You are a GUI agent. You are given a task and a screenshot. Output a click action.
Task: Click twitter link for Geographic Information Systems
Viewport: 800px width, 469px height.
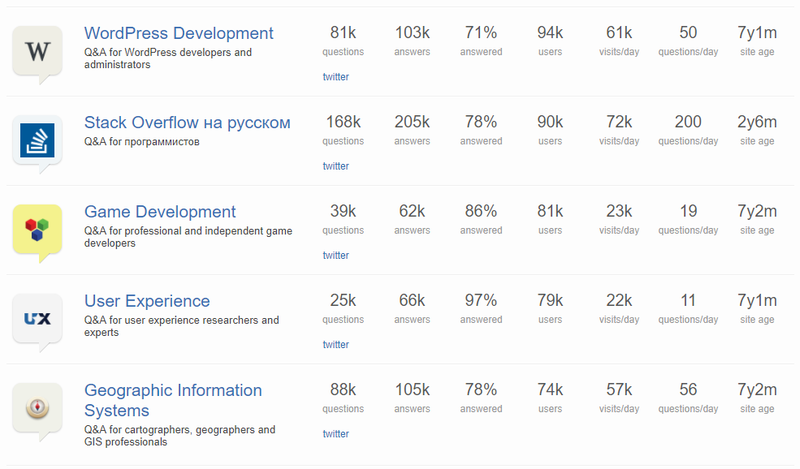tap(336, 434)
